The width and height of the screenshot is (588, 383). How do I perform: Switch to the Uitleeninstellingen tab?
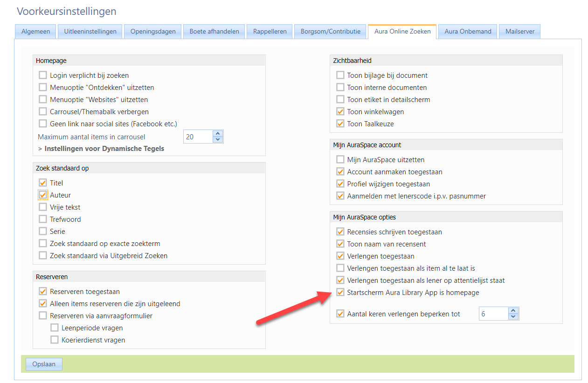coord(90,32)
